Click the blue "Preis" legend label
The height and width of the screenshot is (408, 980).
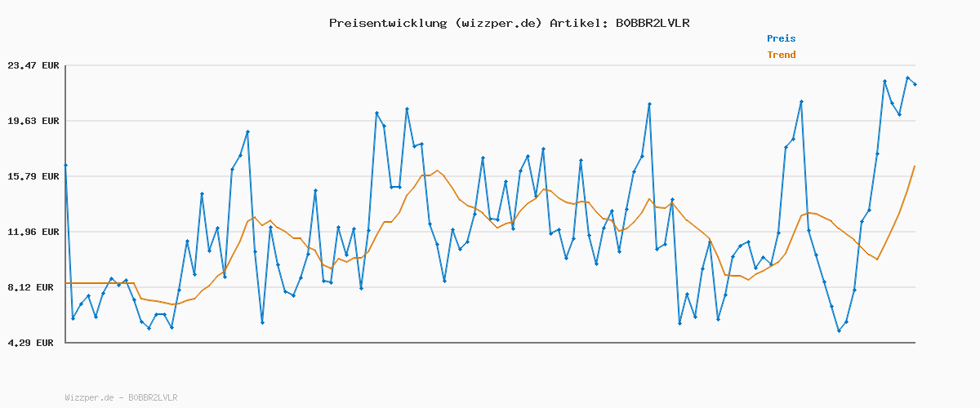click(781, 38)
